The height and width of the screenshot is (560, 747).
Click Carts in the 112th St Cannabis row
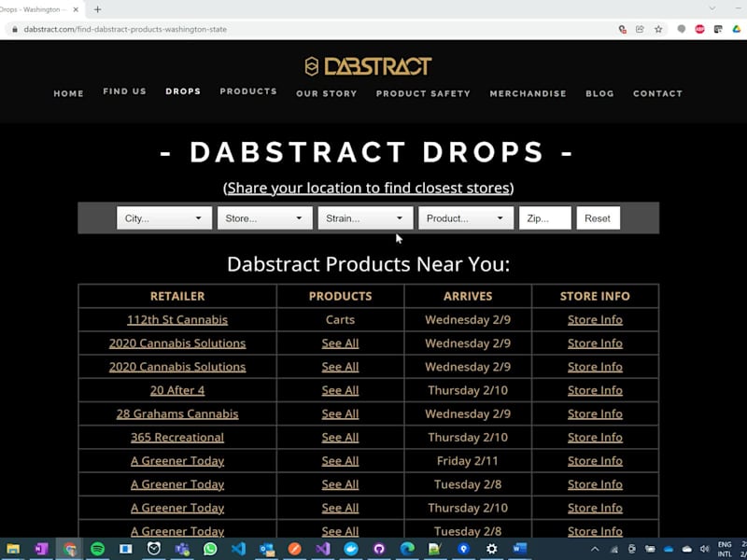point(340,319)
